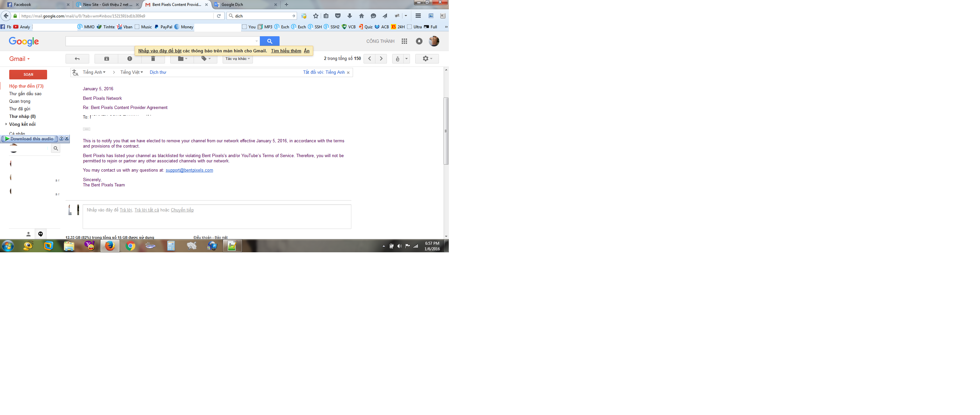
Task: Dismiss Gmail notification bar with Ẩn
Action: [306, 51]
